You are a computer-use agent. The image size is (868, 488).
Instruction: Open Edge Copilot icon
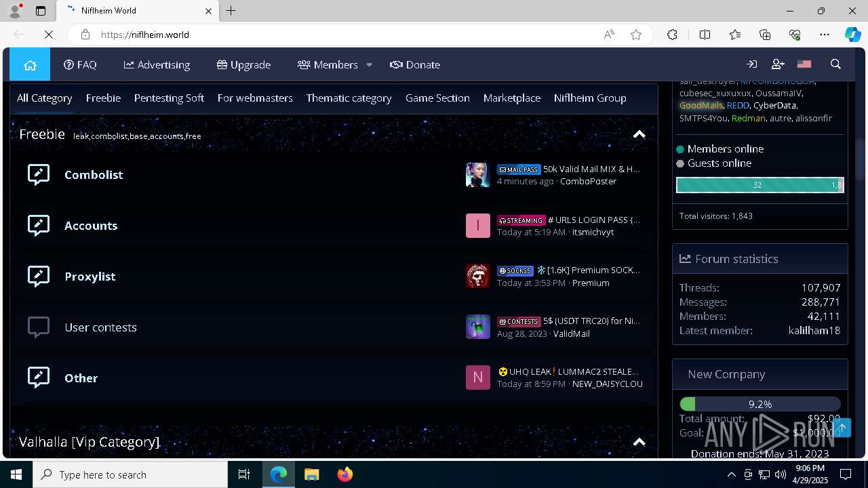tap(852, 35)
